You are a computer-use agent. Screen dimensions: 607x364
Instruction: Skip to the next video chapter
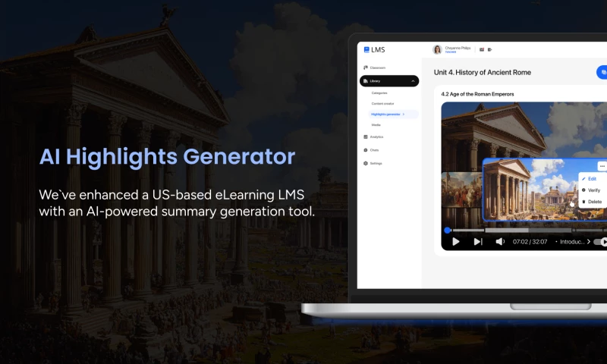point(478,242)
